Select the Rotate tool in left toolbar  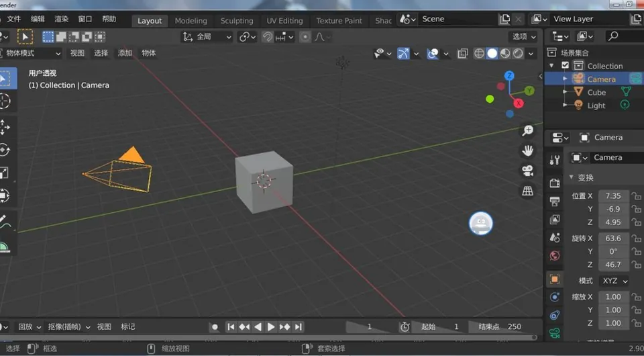click(4, 150)
